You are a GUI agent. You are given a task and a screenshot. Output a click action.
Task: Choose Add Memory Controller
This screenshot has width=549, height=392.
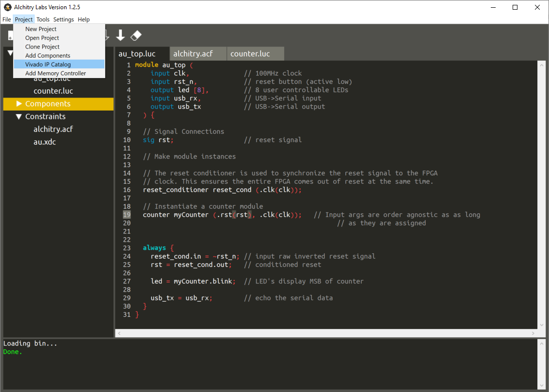[x=59, y=73]
